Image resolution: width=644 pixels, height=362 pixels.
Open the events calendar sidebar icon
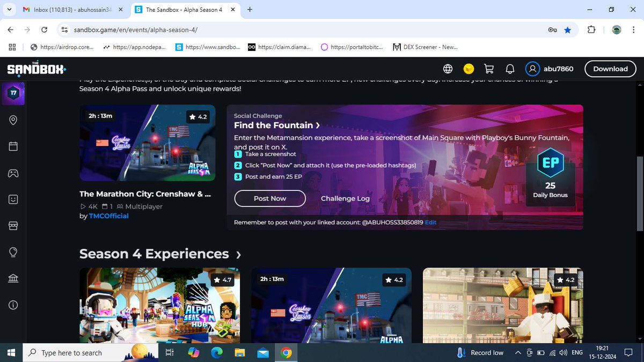pos(13,146)
